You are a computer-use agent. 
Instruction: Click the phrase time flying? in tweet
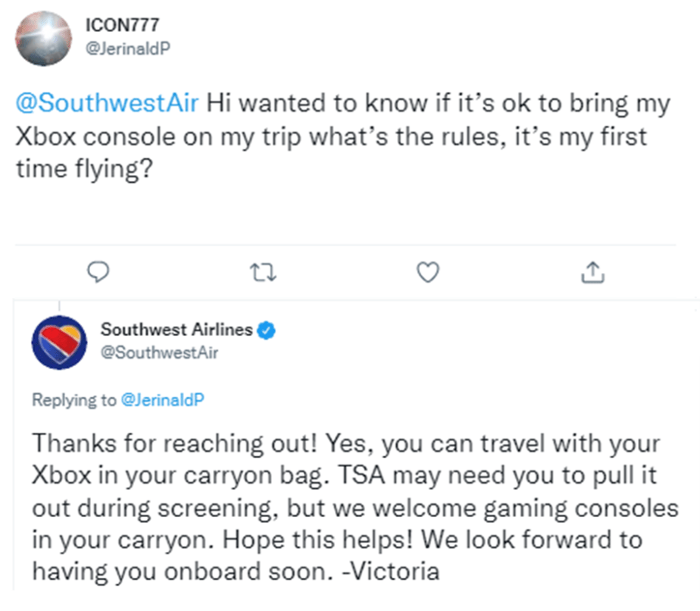[x=84, y=169]
